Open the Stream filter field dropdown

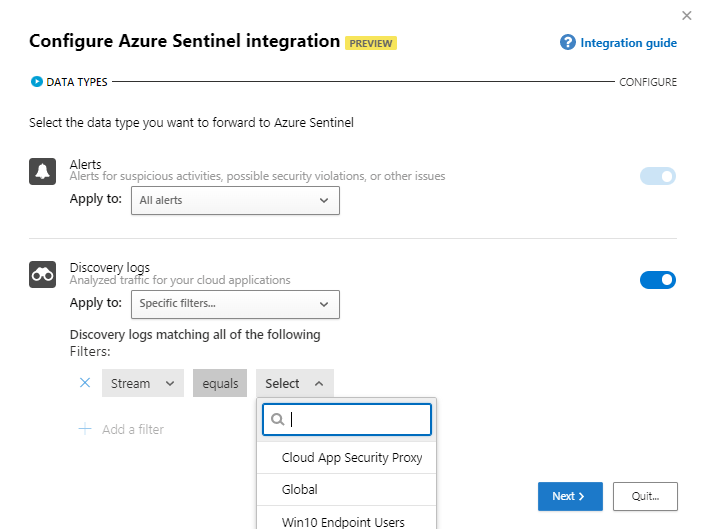coord(142,383)
